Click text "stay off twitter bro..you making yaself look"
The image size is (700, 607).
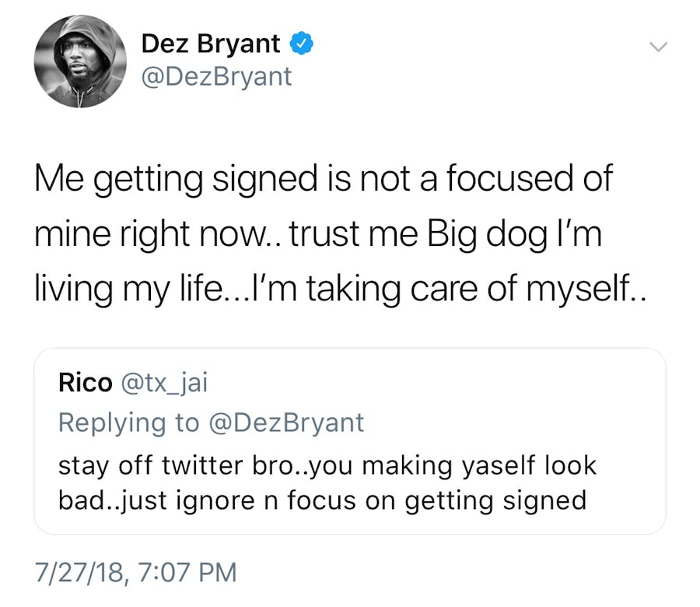[x=327, y=465]
